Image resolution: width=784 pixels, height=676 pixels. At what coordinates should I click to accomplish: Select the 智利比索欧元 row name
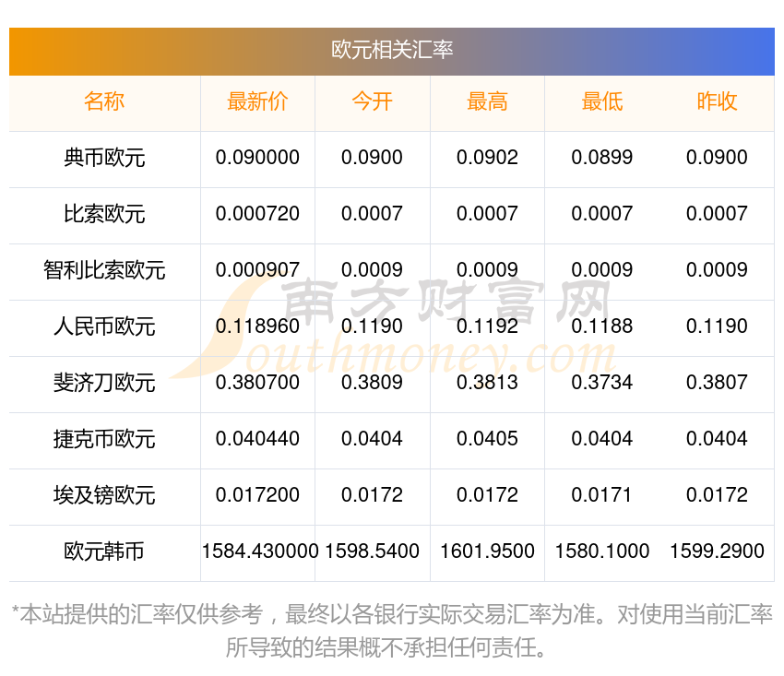point(104,270)
